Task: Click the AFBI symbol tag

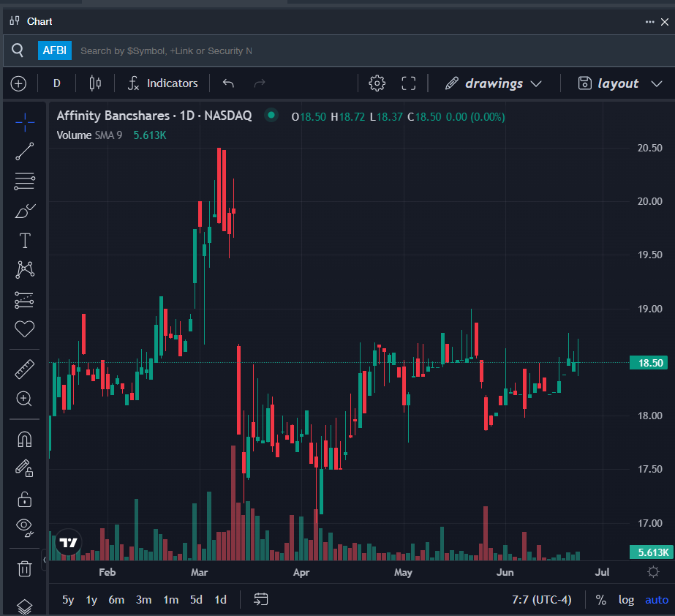Action: (55, 50)
